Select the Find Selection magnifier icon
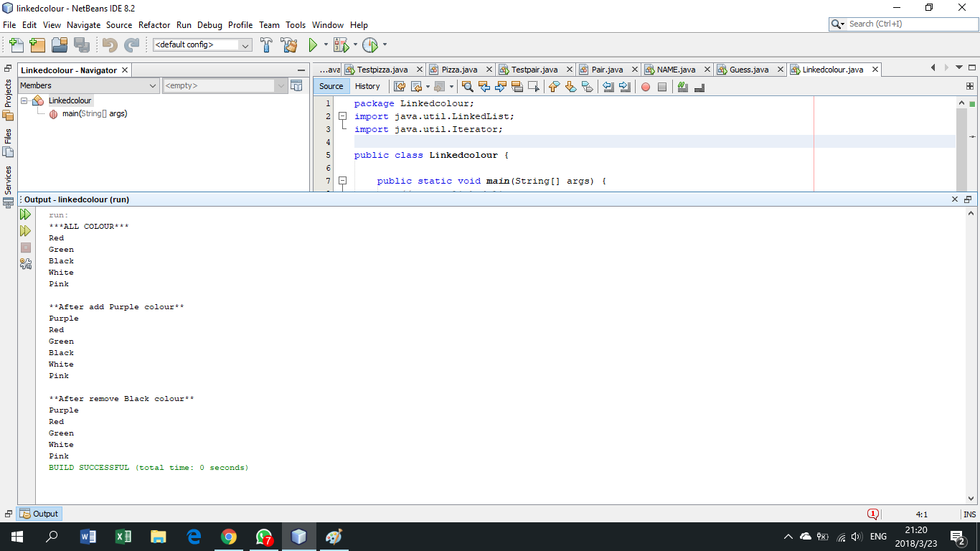This screenshot has width=980, height=551. [x=467, y=86]
